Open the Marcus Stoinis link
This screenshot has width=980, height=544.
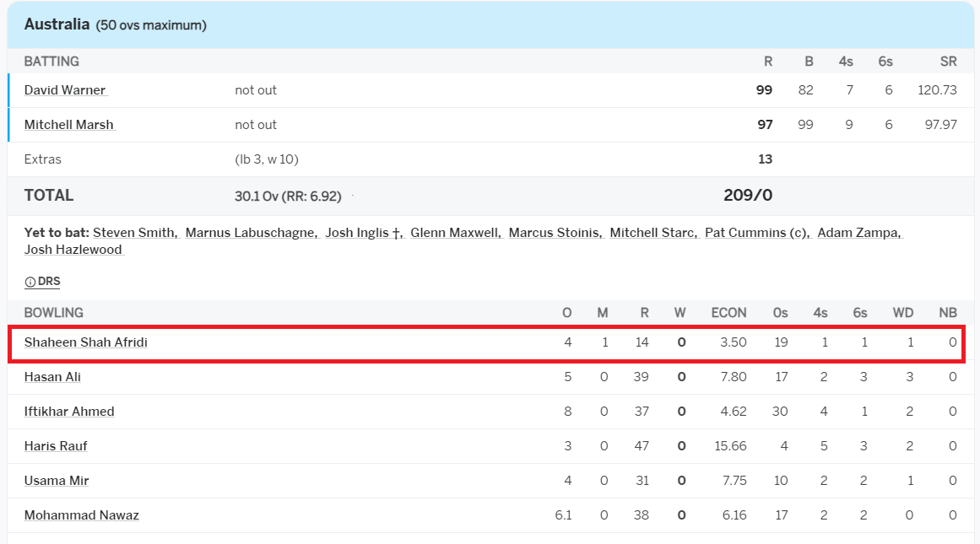555,232
